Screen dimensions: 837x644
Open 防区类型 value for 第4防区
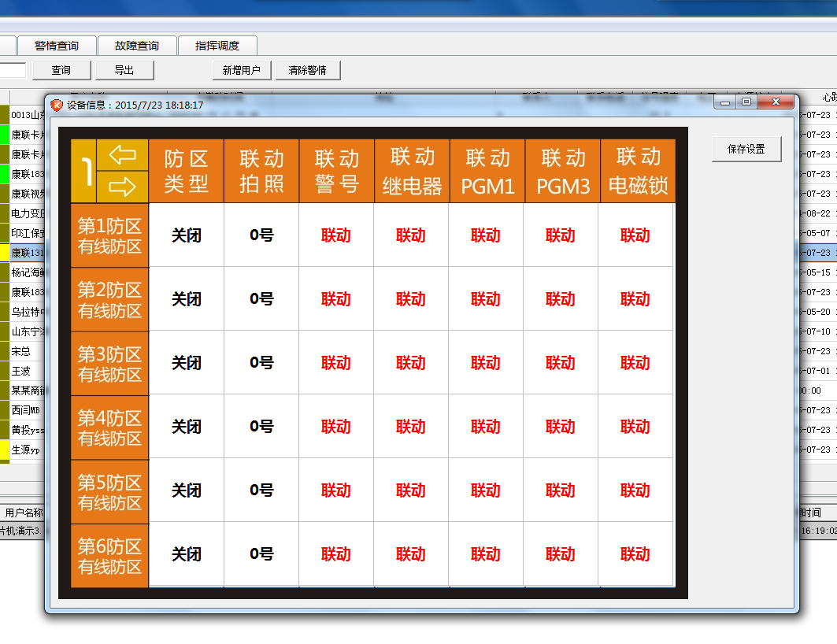(187, 427)
